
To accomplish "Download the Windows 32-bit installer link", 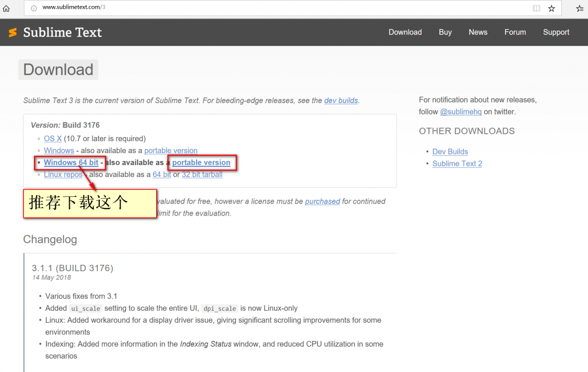I will point(59,150).
